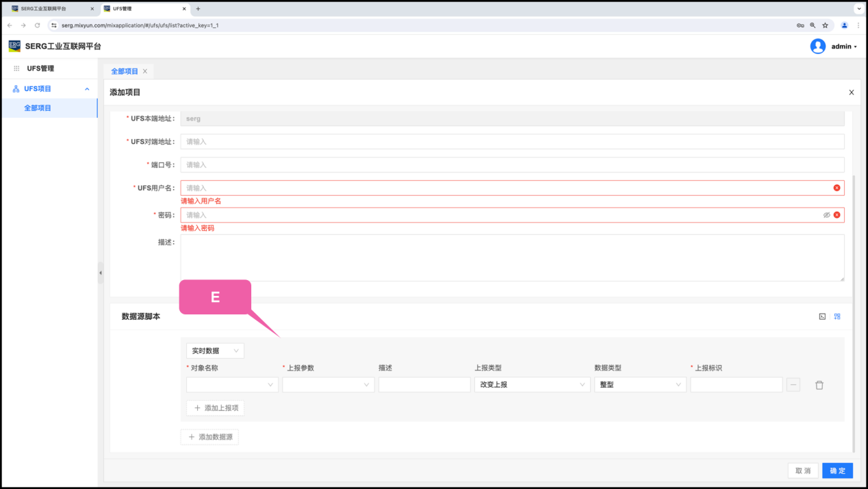Click the 确定 confirm button

pyautogui.click(x=837, y=471)
